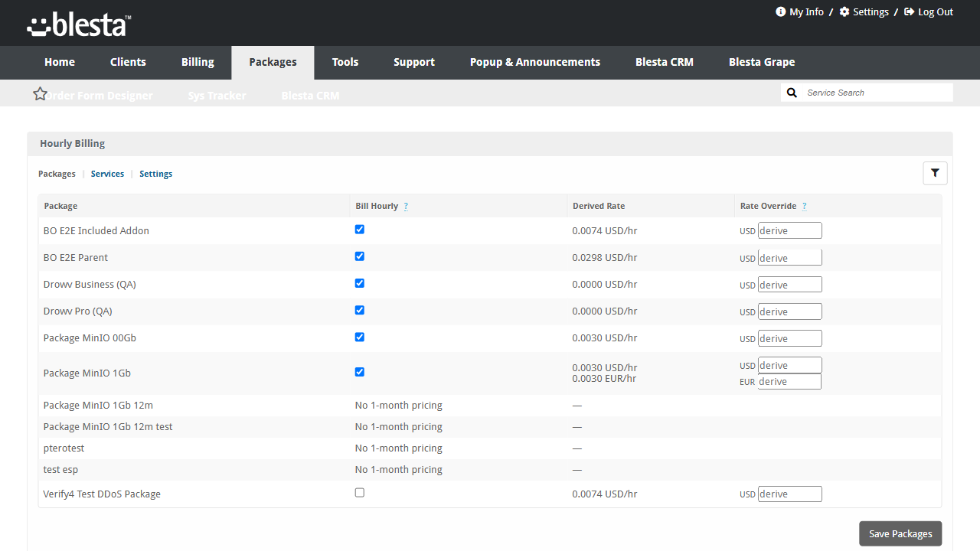
Task: Open the filter funnel icon button
Action: tap(935, 174)
